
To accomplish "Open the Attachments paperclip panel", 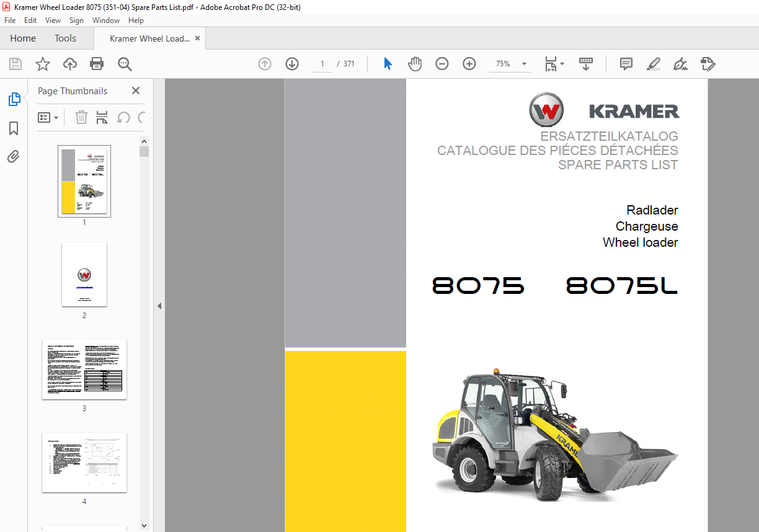I will (x=14, y=156).
